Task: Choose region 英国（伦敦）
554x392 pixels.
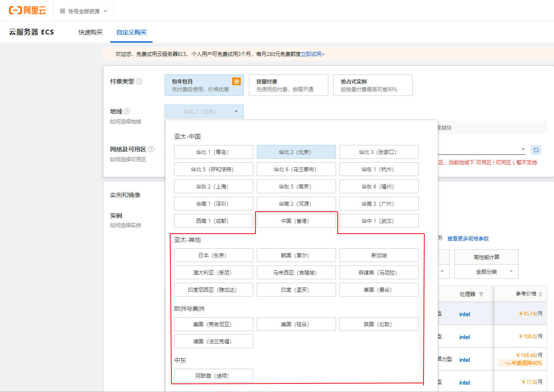Action: tap(379, 324)
